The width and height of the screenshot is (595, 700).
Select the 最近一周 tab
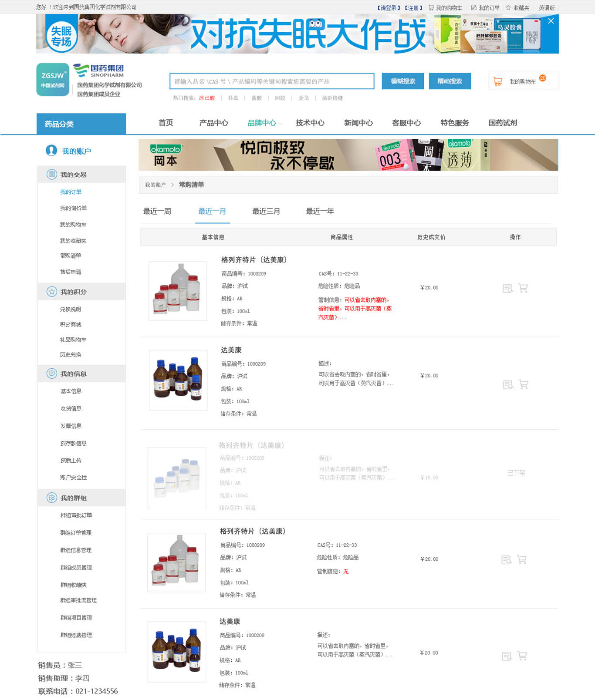(x=157, y=211)
